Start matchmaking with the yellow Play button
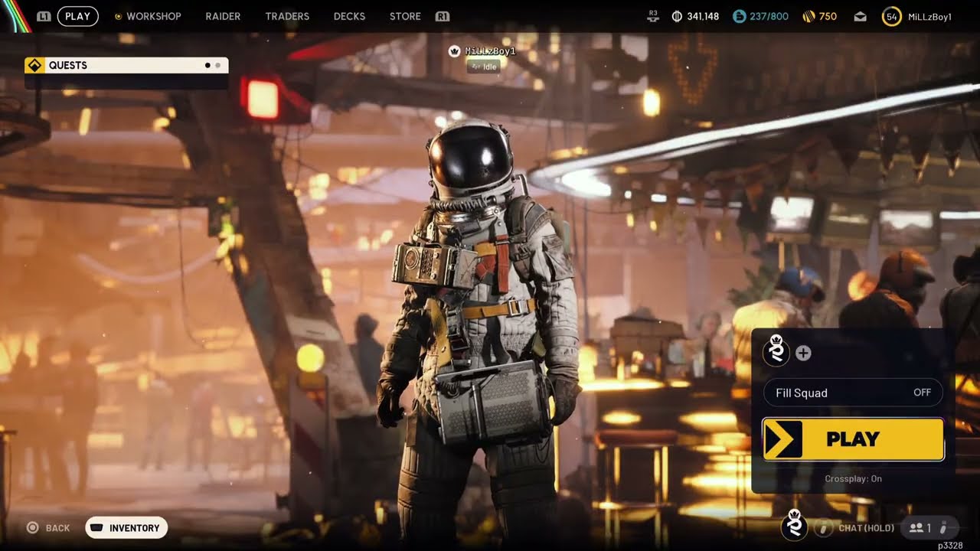Screen dimensions: 980x551 tap(853, 439)
